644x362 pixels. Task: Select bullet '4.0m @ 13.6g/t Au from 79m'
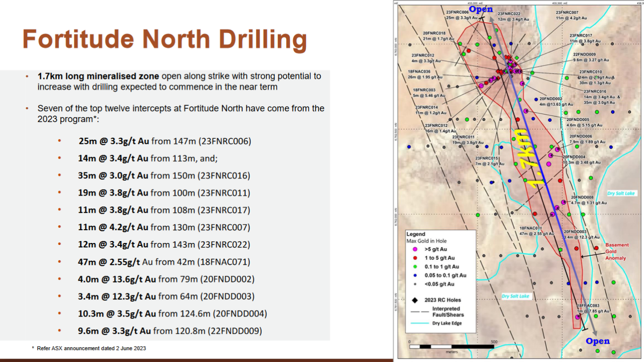point(166,280)
